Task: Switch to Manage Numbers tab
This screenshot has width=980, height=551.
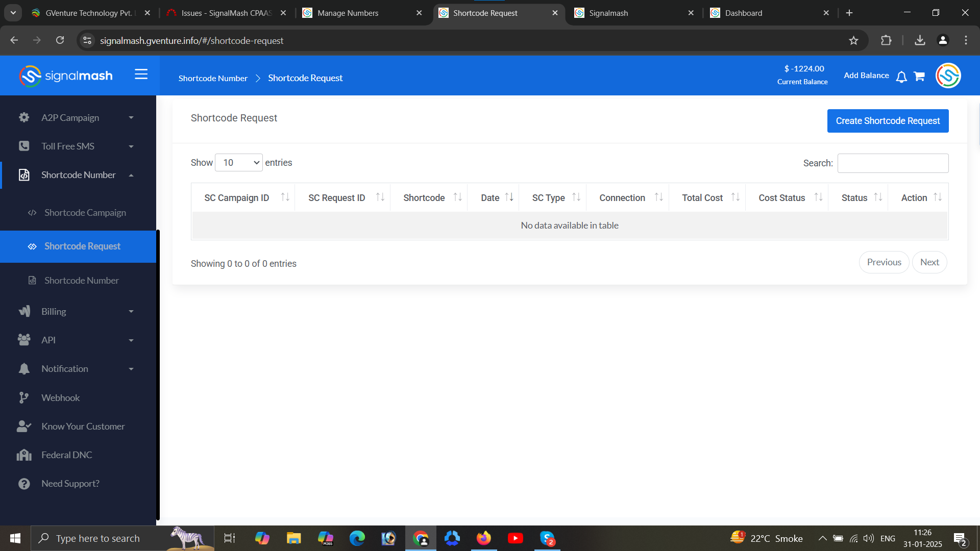Action: coord(362,13)
